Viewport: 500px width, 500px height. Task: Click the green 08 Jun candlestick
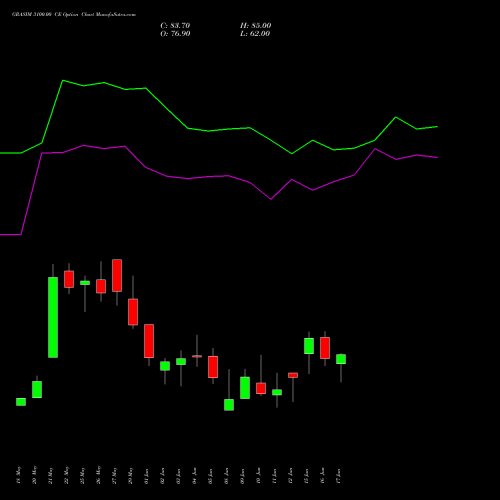tap(229, 405)
